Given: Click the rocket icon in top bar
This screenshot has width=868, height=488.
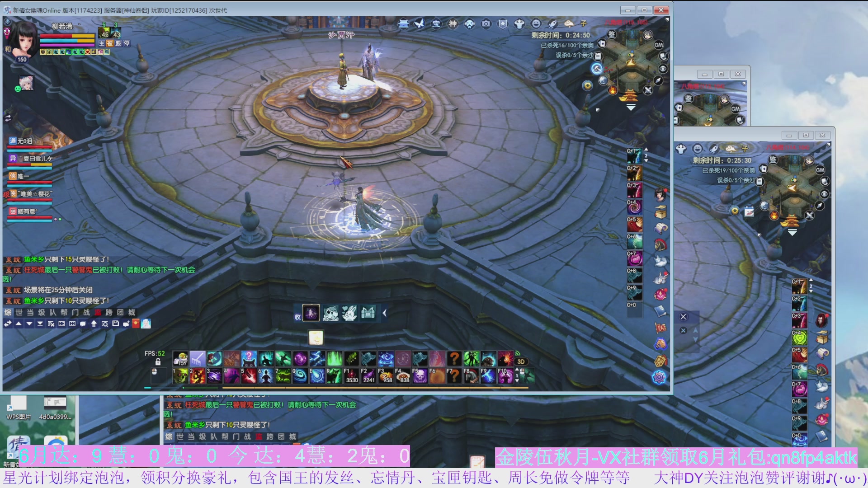Looking at the screenshot, I should pyautogui.click(x=552, y=23).
